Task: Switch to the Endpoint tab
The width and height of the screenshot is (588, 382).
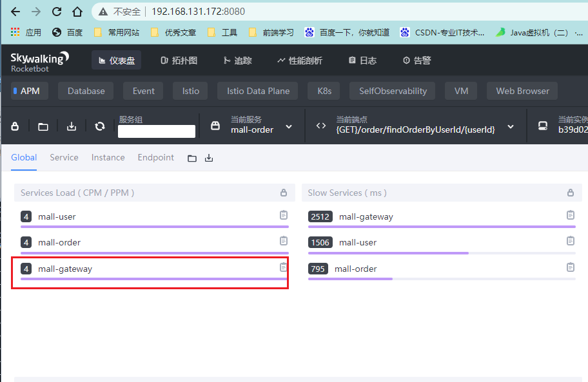Action: click(155, 157)
